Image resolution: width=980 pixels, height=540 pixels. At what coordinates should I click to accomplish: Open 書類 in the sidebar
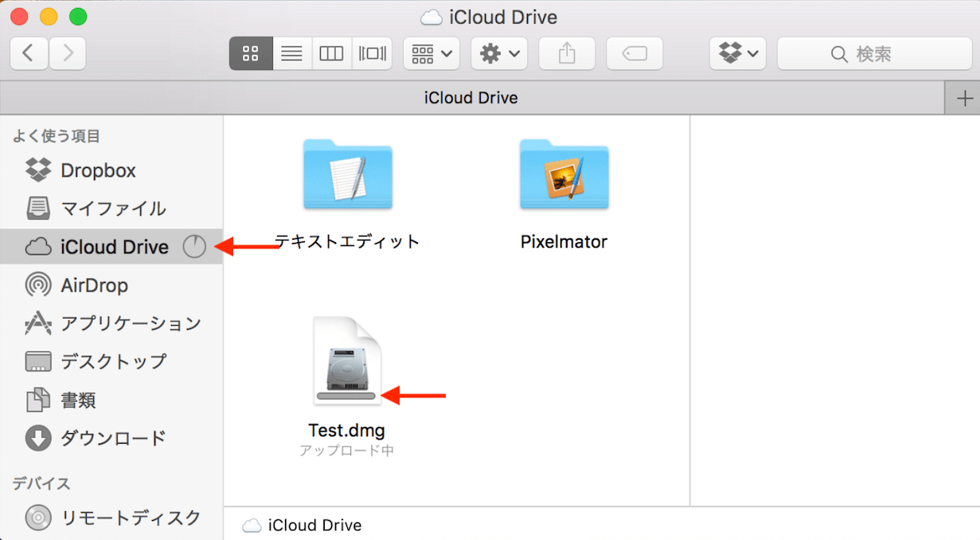pos(111,400)
